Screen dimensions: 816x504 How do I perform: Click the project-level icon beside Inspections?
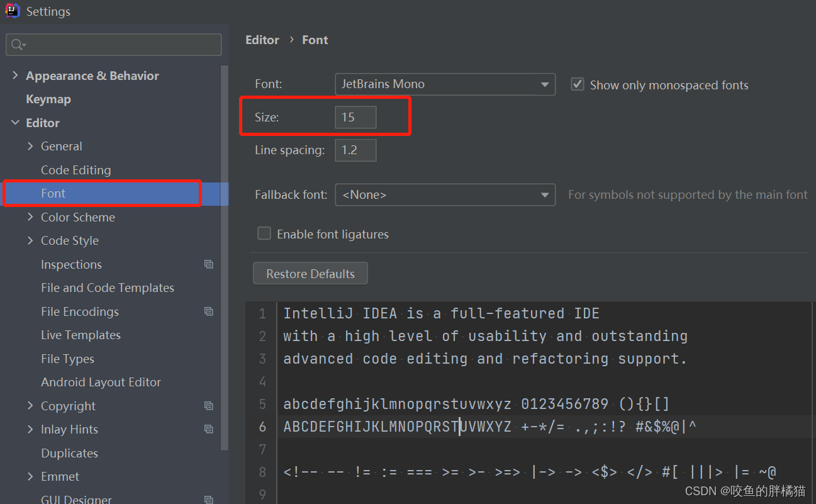209,264
